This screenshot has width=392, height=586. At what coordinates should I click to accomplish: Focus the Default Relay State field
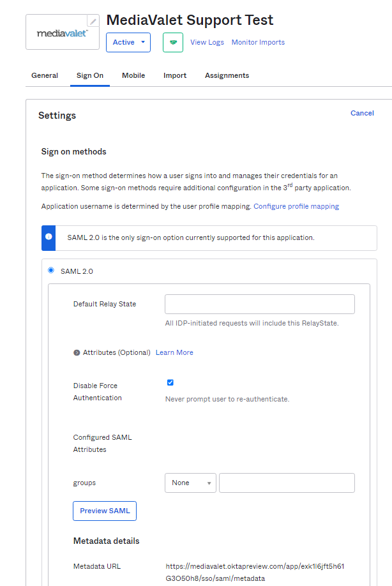click(x=260, y=304)
